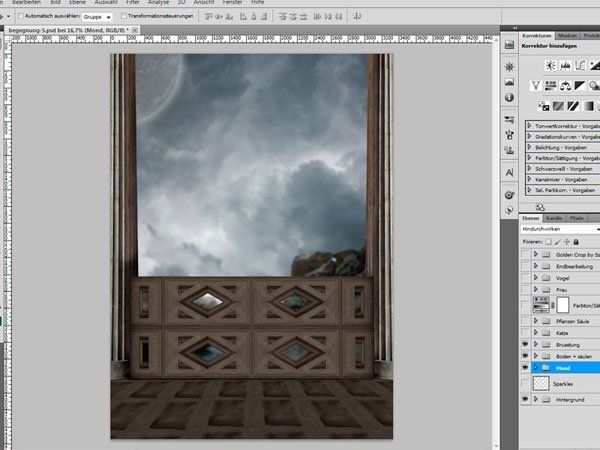This screenshot has width=600, height=450.
Task: Expand the Vogel layer group
Action: click(536, 278)
